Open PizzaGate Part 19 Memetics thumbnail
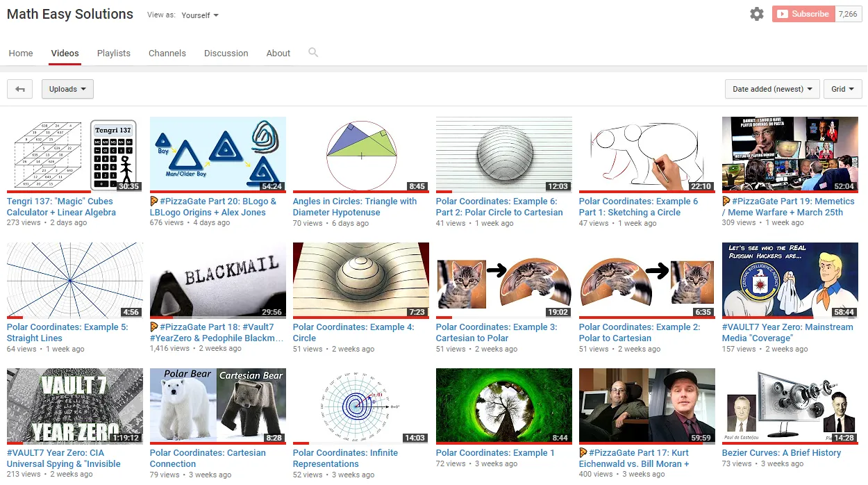Screen dimensions: 868x485 (x=790, y=154)
